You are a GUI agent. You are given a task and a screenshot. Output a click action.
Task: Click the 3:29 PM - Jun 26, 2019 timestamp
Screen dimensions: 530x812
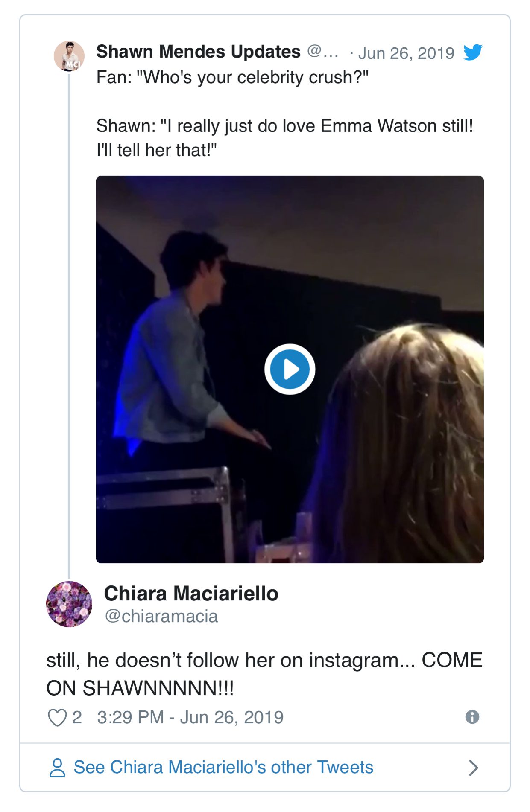point(190,717)
